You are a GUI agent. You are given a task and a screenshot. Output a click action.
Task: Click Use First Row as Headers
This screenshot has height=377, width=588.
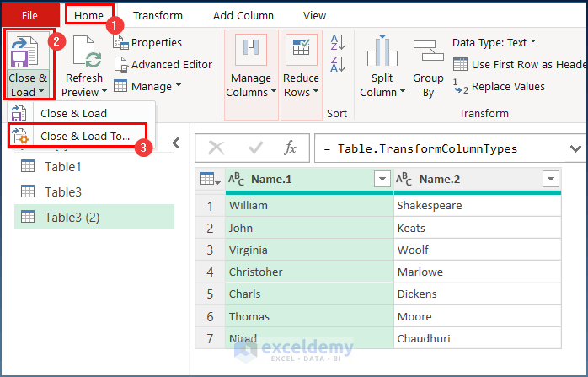tap(520, 65)
